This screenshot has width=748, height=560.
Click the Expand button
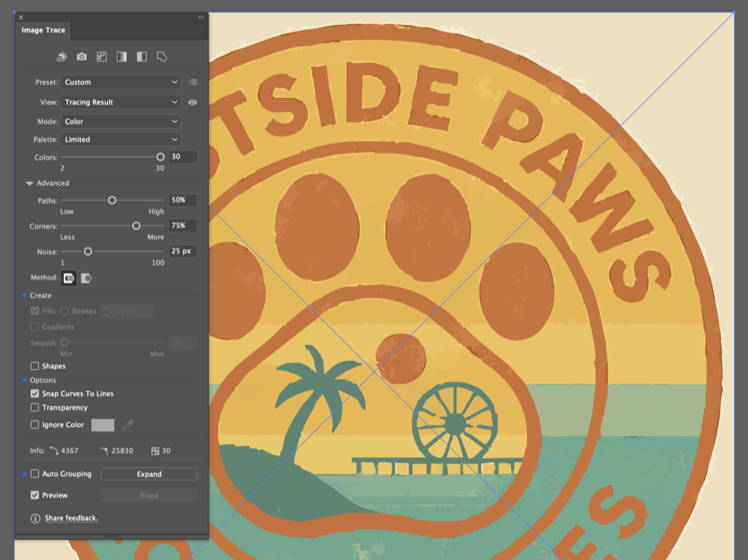coord(150,474)
